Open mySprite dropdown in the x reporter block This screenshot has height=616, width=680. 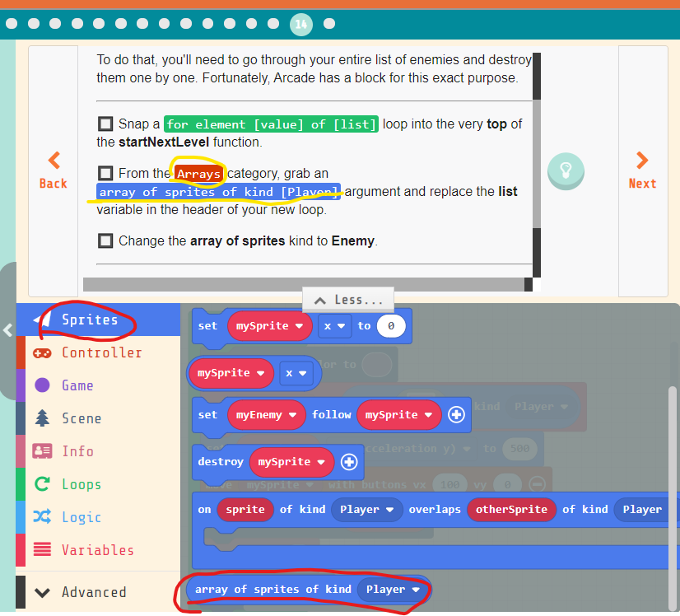tap(231, 373)
